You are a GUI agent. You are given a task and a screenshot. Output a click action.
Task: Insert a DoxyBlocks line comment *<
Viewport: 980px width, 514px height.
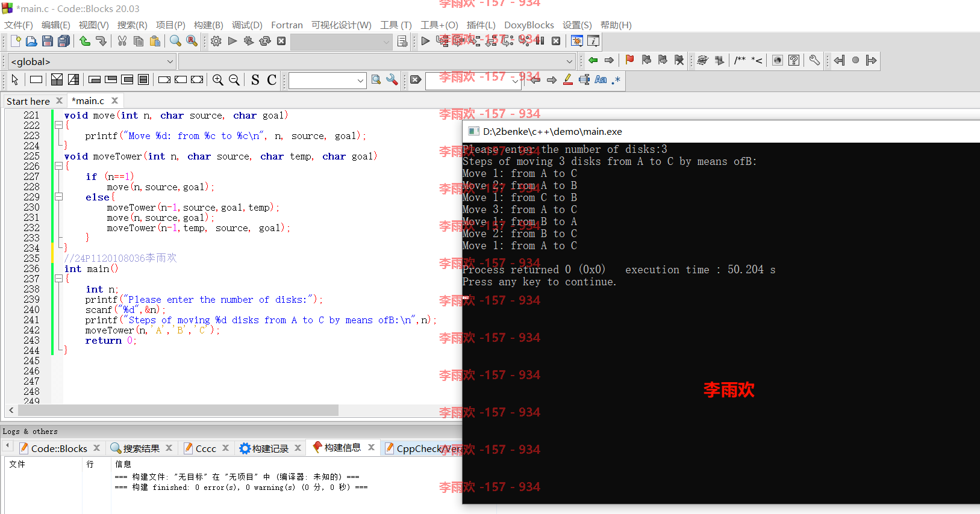coord(757,60)
